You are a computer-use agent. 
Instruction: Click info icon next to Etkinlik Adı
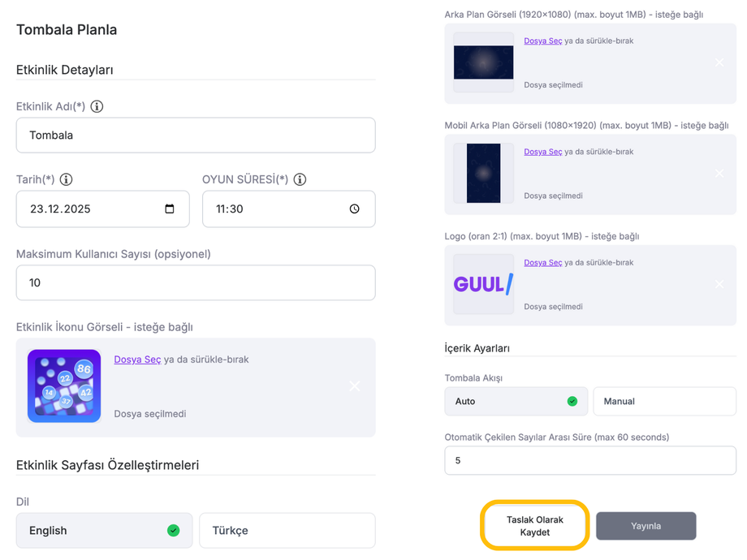(97, 106)
